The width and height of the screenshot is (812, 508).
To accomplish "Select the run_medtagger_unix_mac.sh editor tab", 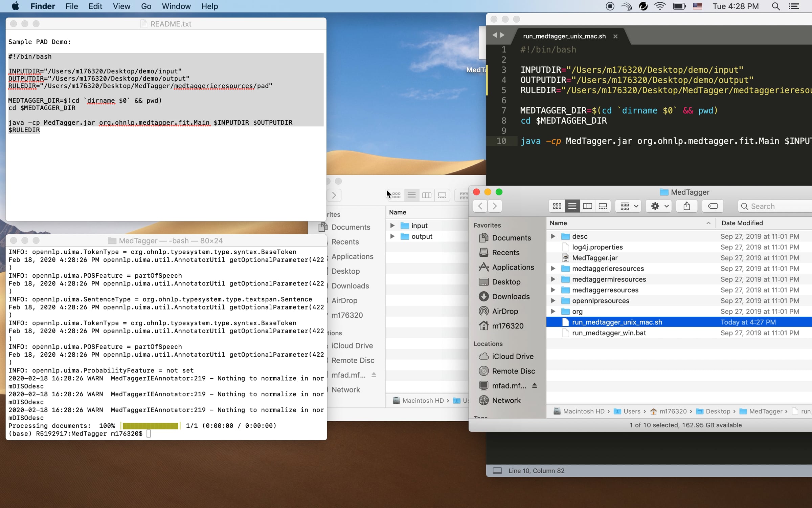I will (x=564, y=36).
